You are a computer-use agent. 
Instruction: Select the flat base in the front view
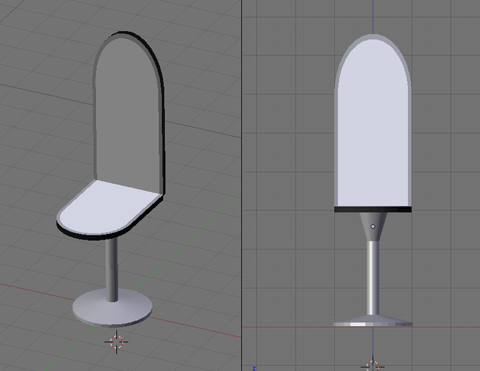click(x=373, y=321)
